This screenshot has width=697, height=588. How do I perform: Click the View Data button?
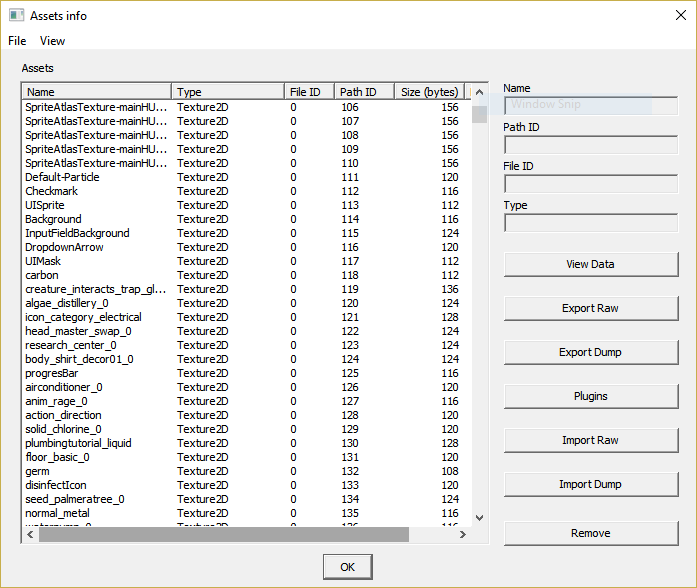tap(590, 264)
